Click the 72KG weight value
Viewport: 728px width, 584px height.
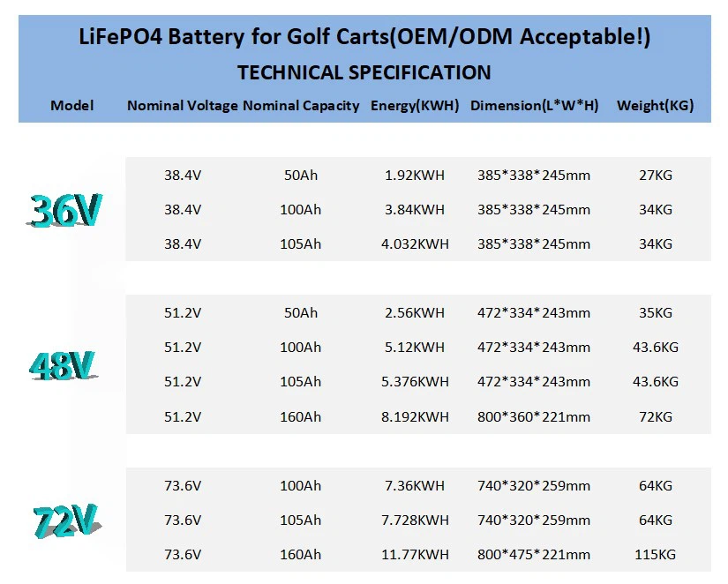pyautogui.click(x=655, y=416)
